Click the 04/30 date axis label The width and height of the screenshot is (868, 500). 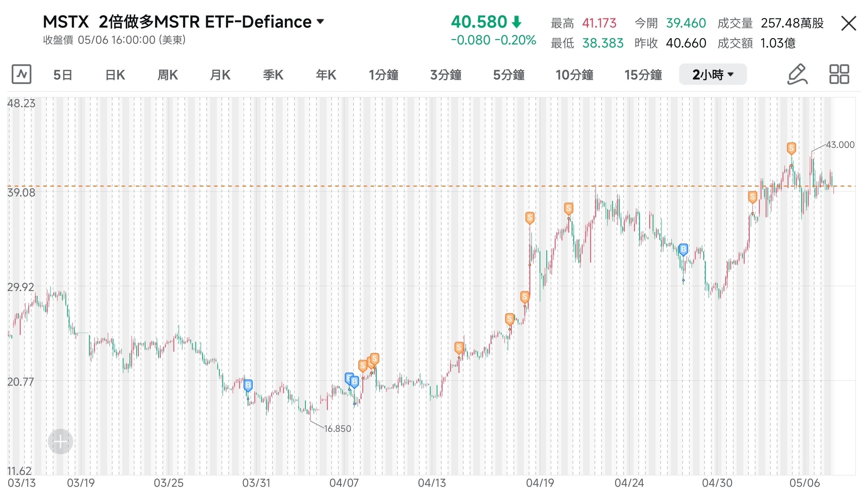click(717, 483)
